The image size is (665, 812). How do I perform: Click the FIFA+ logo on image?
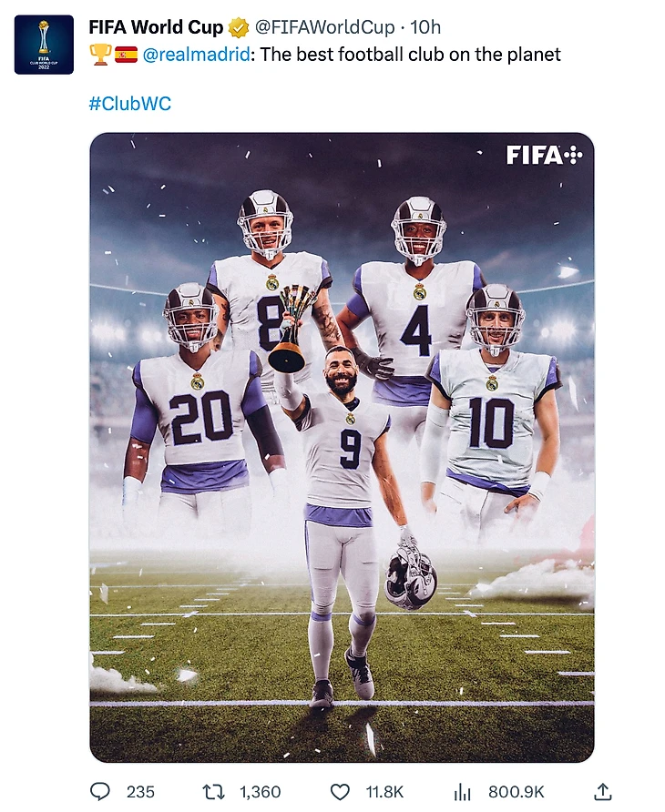pyautogui.click(x=544, y=155)
